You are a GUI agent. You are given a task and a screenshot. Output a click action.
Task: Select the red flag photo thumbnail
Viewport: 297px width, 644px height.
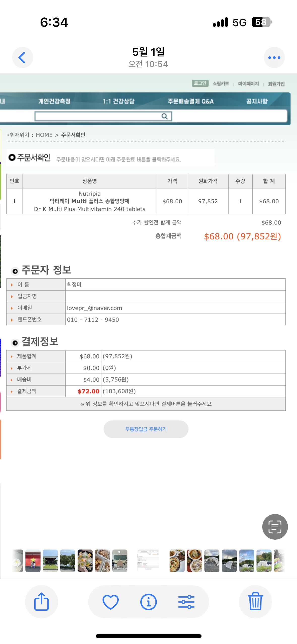pyautogui.click(x=33, y=561)
